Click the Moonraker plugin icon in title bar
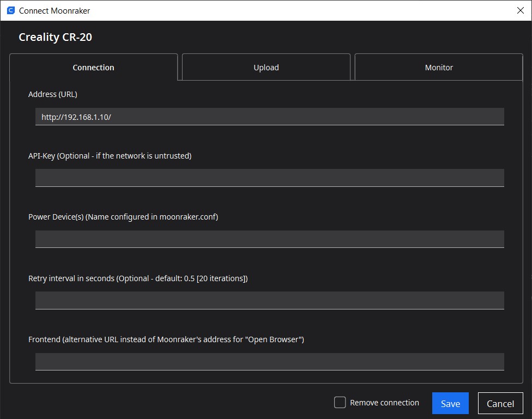This screenshot has height=419, width=532. pos(10,10)
